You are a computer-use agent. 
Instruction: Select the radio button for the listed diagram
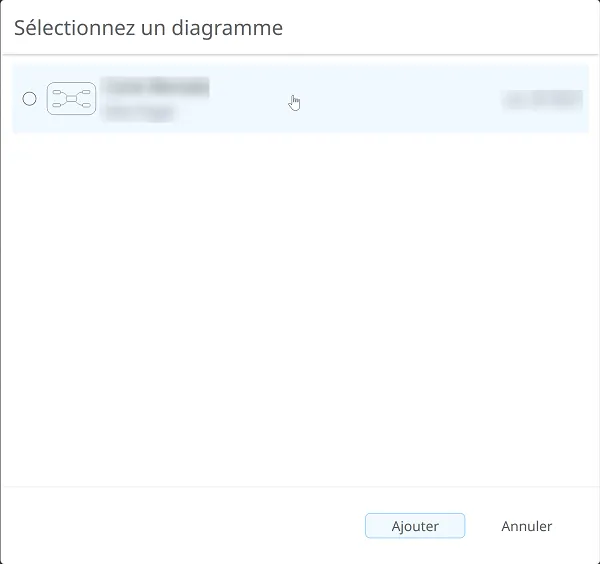(29, 99)
